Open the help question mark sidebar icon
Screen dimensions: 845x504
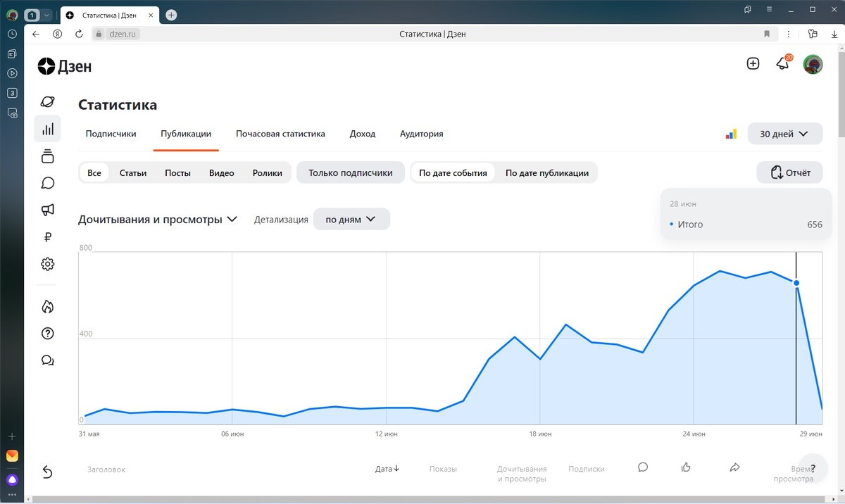pos(47,334)
